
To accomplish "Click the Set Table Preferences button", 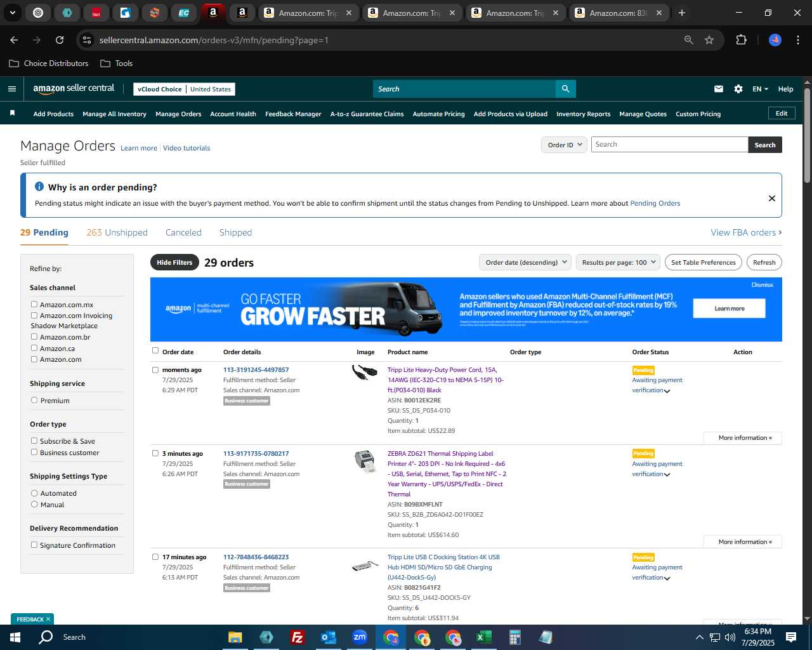I will 704,262.
